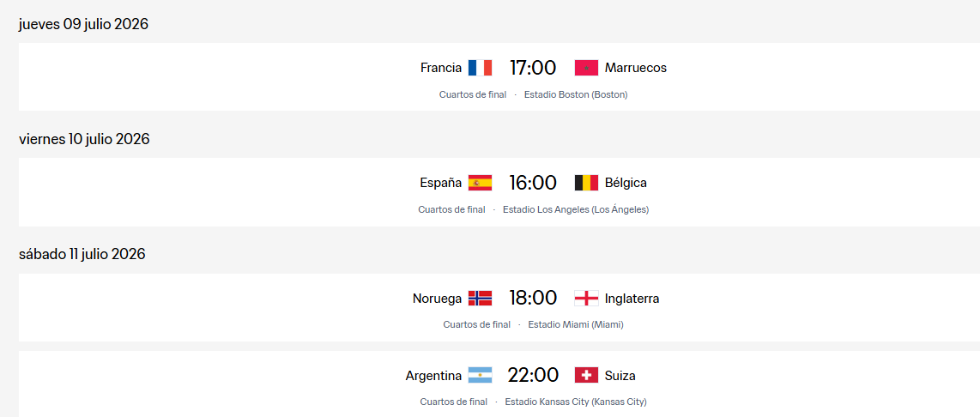Open the 18:00 Noruega vs Inglaterra match
Screen dimensions: 980x417
point(499,307)
